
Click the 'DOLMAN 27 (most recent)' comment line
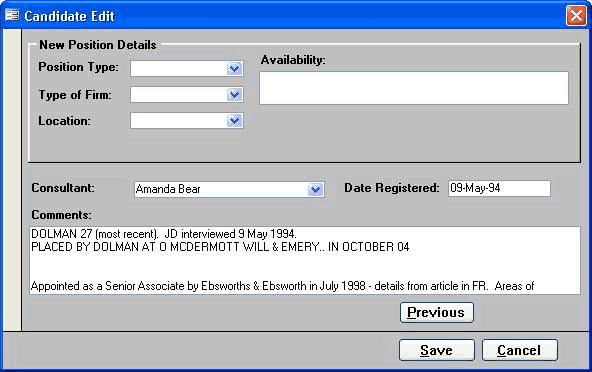[x=163, y=234]
